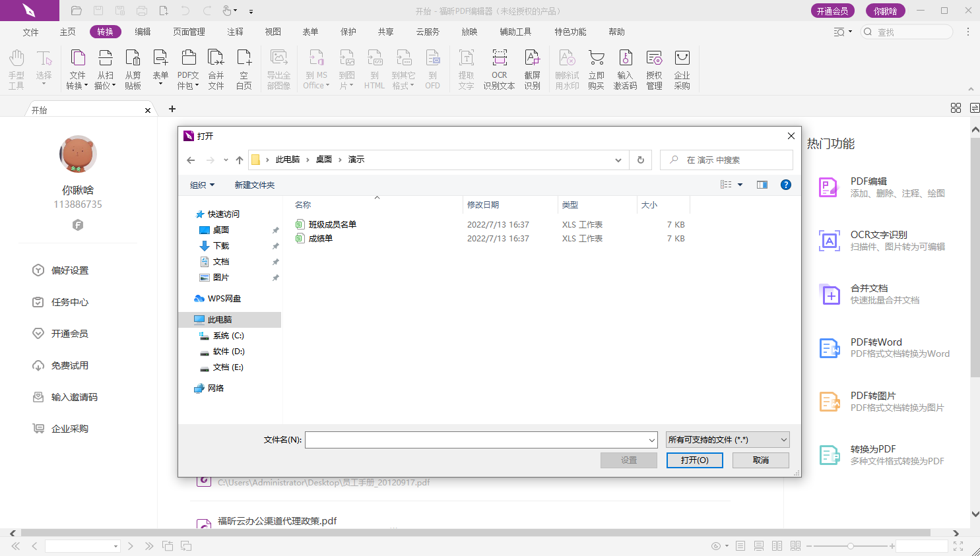Select 软件 (D:) drive in the navigation tree
This screenshot has height=556, width=980.
click(x=228, y=352)
